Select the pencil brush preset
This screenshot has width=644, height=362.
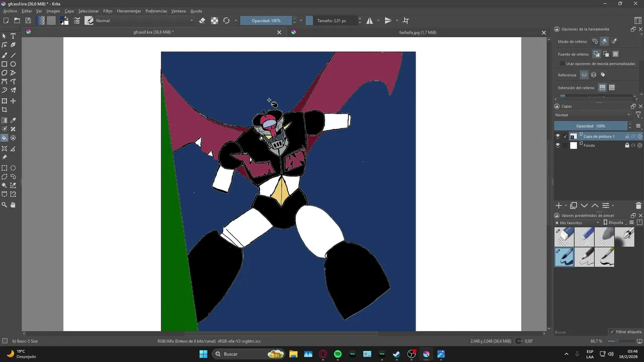[584, 257]
